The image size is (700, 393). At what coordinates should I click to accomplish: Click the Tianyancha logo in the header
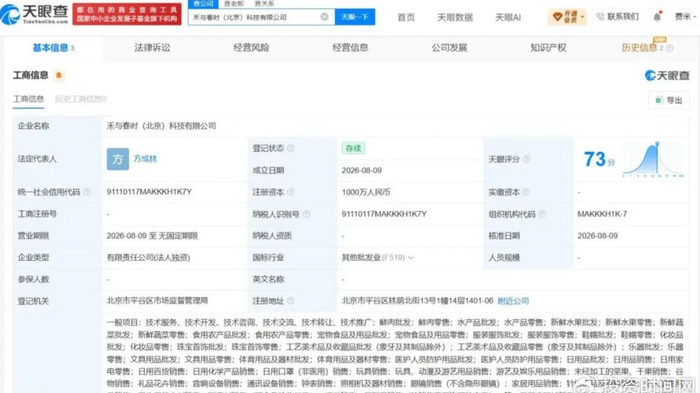click(34, 14)
